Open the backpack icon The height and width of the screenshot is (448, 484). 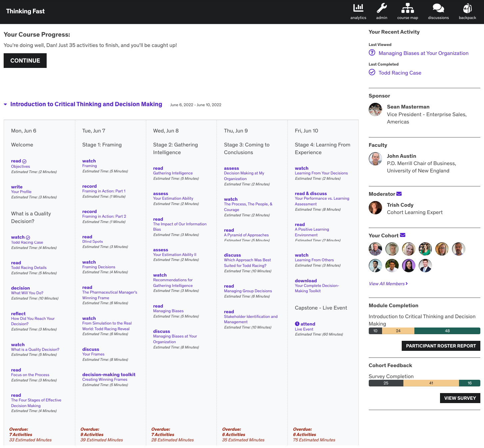467,8
